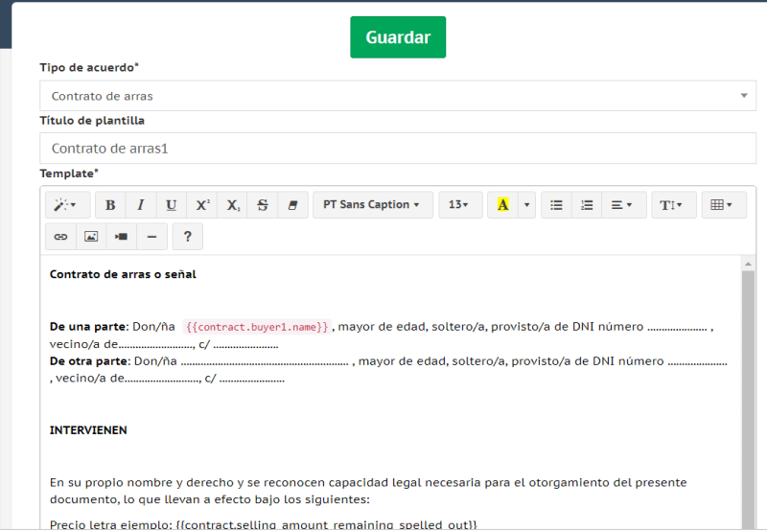The height and width of the screenshot is (532, 767).
Task: Insert a video with the video icon
Action: [x=122, y=237]
